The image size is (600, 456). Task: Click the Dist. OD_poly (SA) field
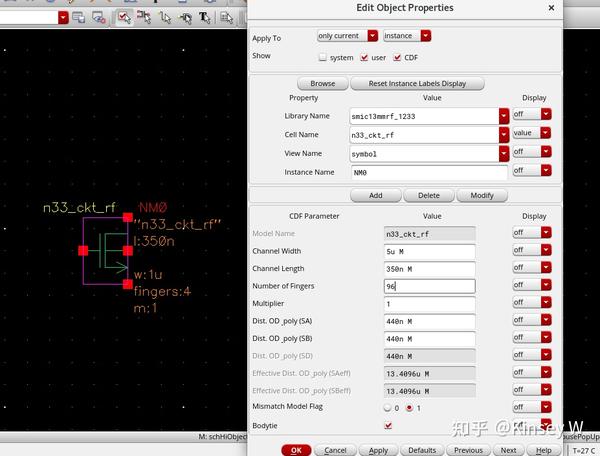click(430, 321)
